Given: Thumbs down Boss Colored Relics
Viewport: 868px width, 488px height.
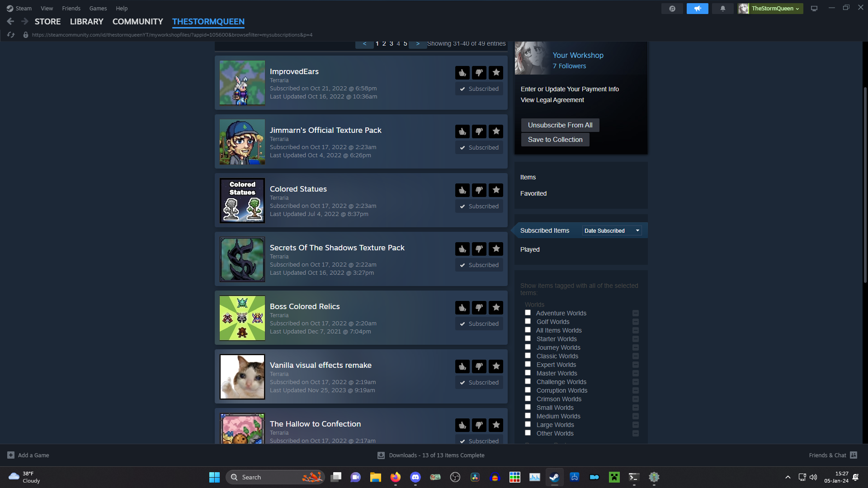Looking at the screenshot, I should tap(479, 308).
